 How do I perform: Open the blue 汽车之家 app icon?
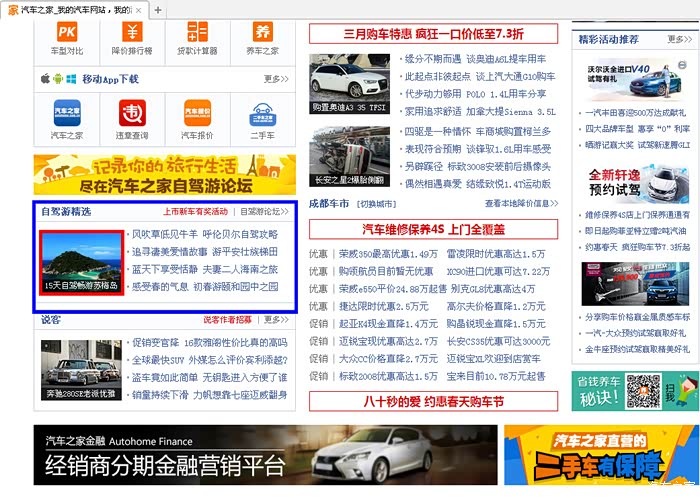[x=67, y=113]
